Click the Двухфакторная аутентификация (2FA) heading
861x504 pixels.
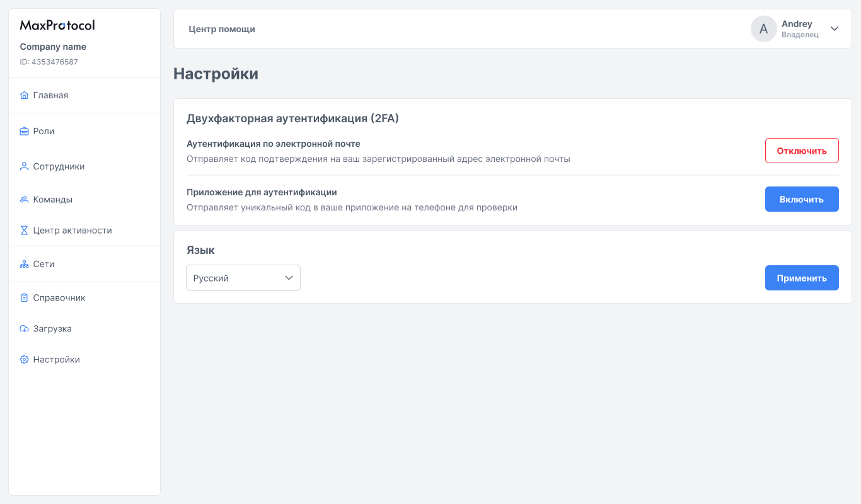point(292,118)
